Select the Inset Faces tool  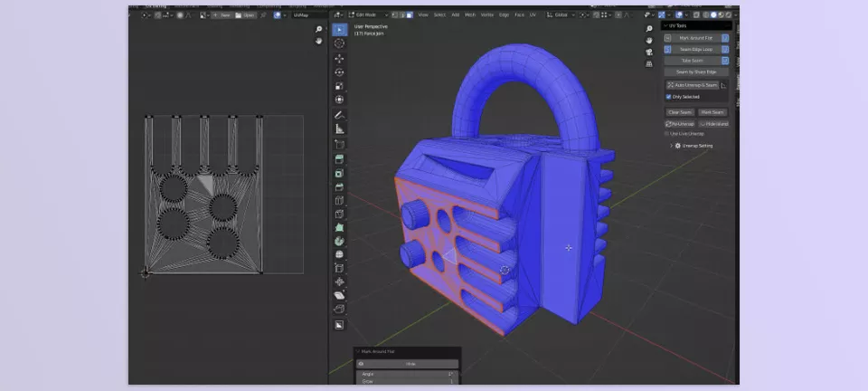[339, 174]
